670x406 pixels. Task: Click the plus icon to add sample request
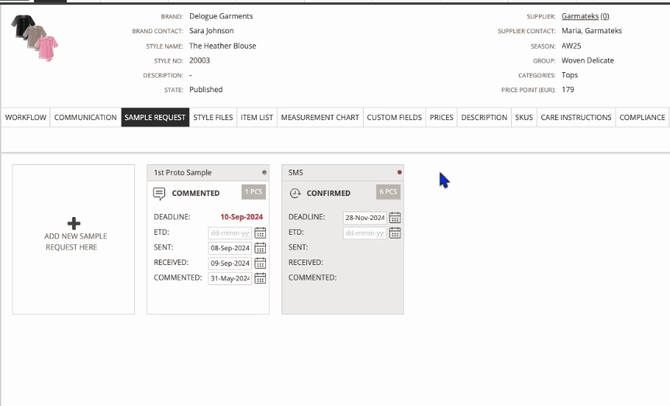pos(73,224)
